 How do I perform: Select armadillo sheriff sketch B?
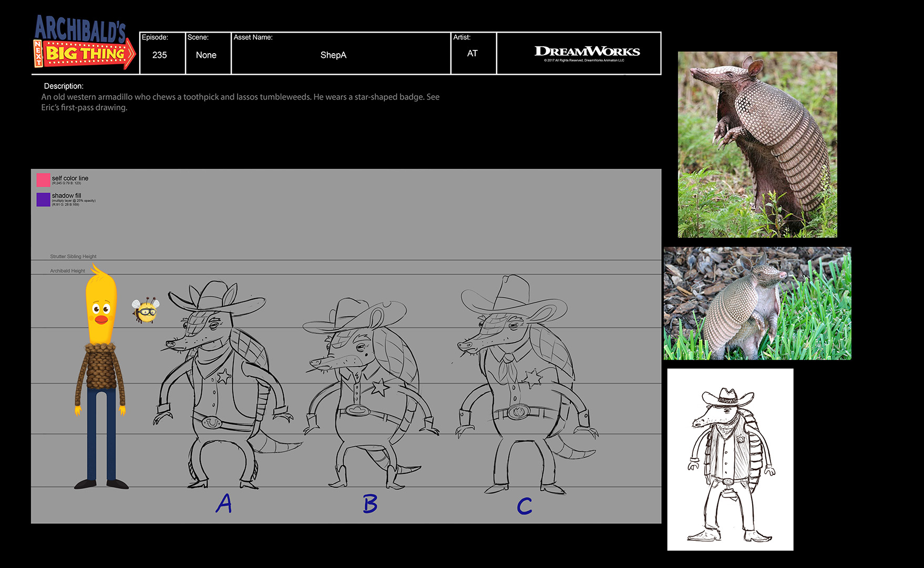(368, 392)
